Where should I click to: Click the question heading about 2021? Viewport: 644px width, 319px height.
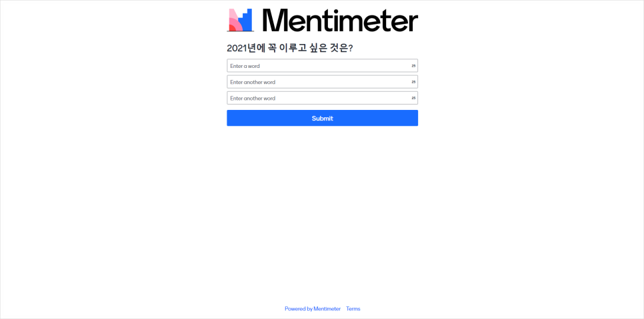point(290,49)
